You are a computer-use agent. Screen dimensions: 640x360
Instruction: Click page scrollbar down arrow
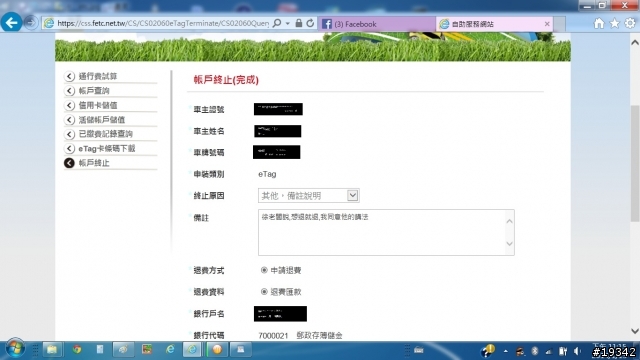635,331
